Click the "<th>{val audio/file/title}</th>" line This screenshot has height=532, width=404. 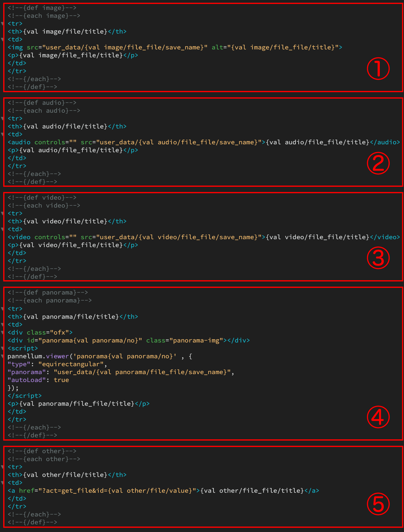[67, 127]
